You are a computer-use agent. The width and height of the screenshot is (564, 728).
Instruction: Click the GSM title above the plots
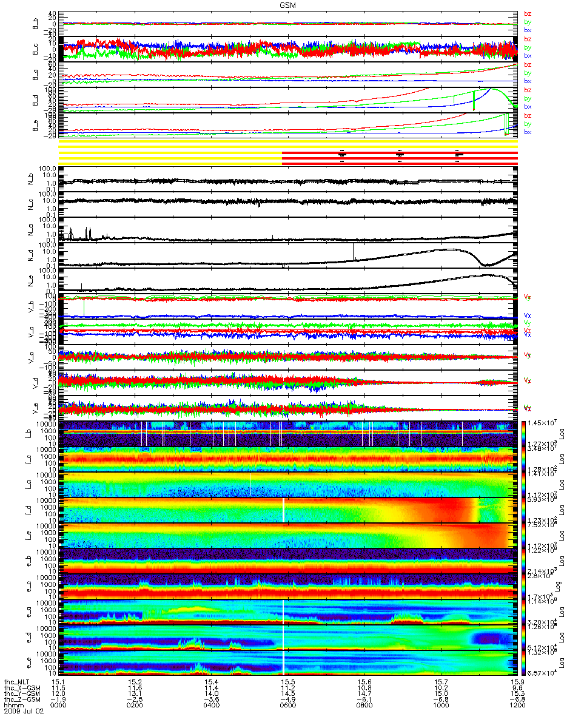point(288,4)
